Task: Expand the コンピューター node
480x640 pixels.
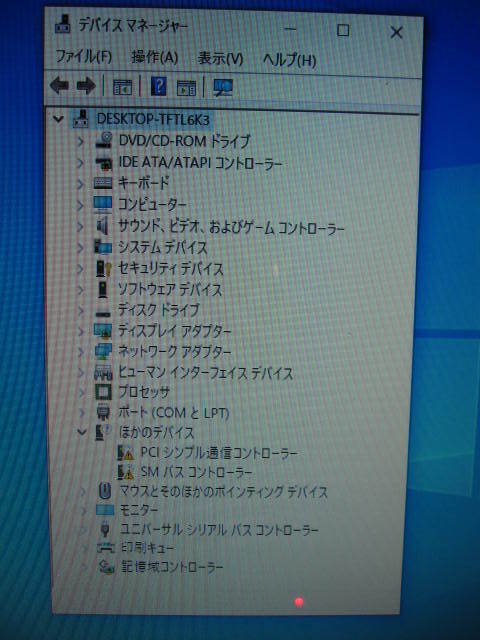Action: (x=81, y=204)
